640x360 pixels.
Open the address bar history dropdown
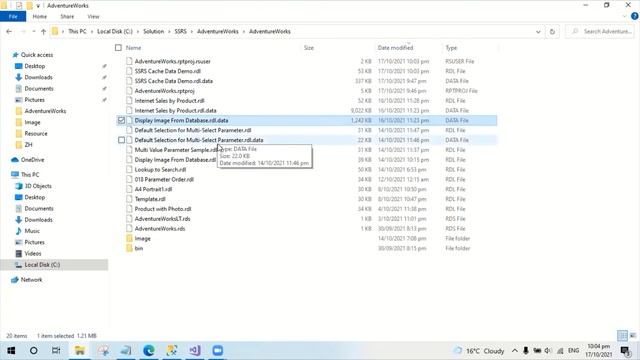click(x=538, y=31)
